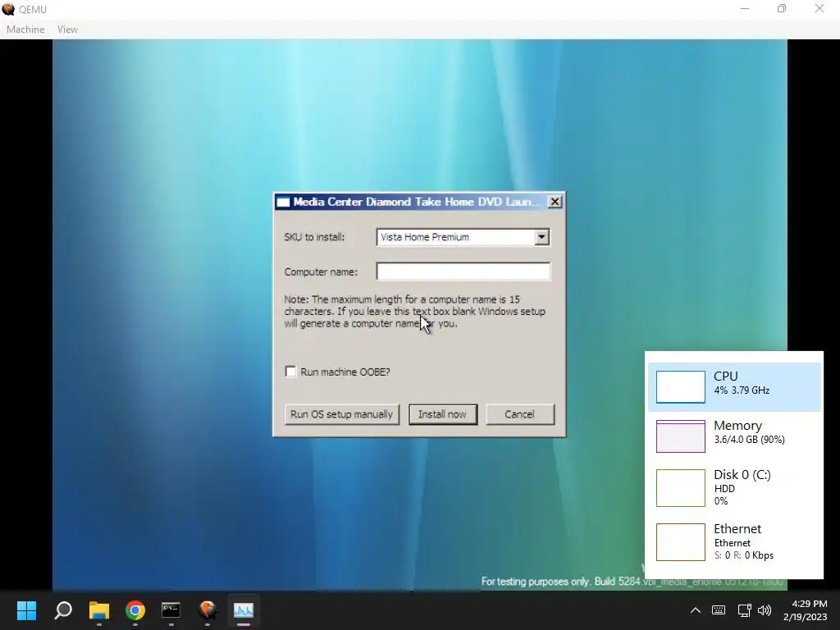Click the Install now button

coord(442,414)
